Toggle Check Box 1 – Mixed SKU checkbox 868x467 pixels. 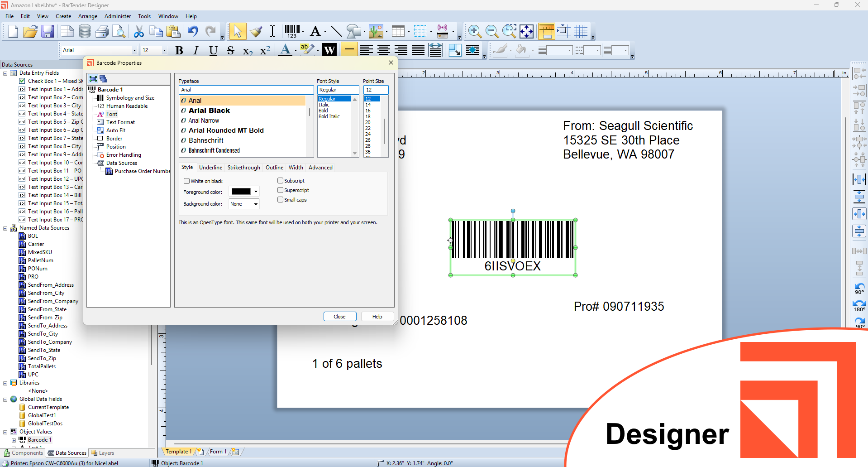(x=22, y=81)
